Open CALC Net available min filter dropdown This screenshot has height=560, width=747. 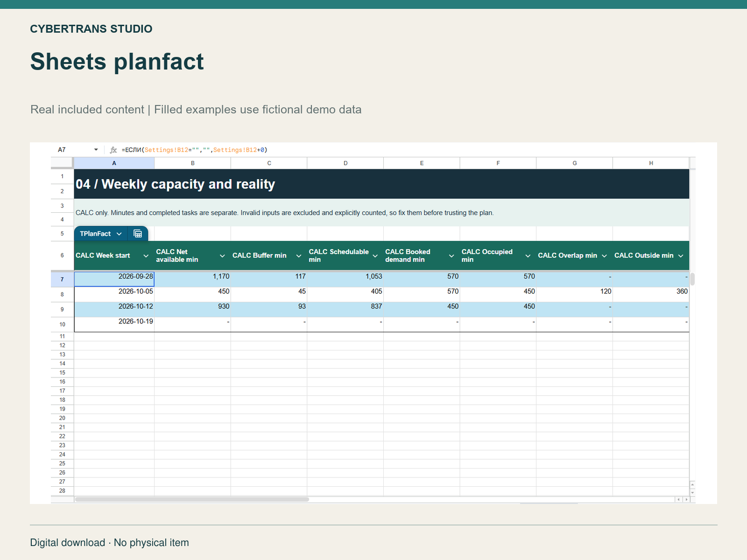click(x=222, y=256)
